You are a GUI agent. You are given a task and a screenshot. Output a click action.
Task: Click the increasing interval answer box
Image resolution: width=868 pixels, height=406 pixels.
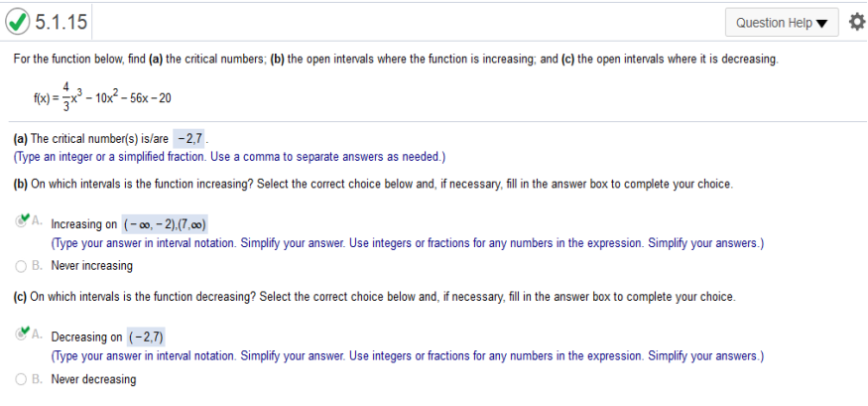click(165, 225)
